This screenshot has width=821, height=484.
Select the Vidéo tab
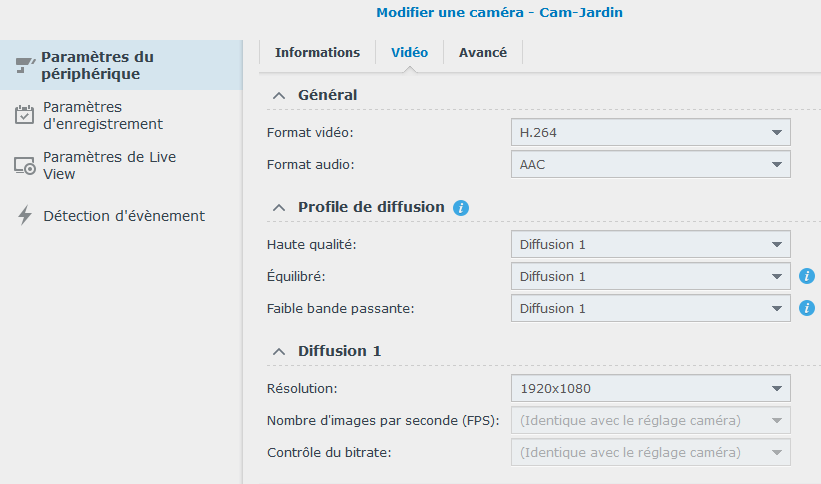pos(409,53)
